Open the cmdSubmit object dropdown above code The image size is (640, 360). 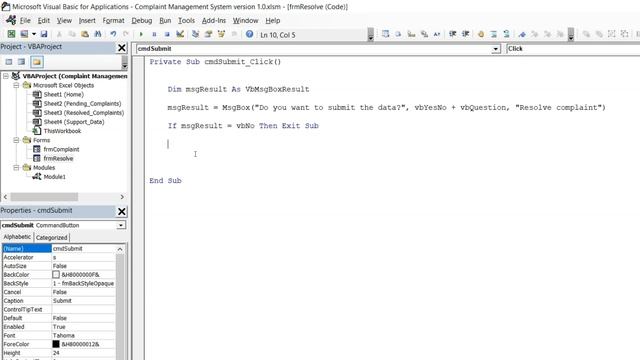[x=496, y=49]
